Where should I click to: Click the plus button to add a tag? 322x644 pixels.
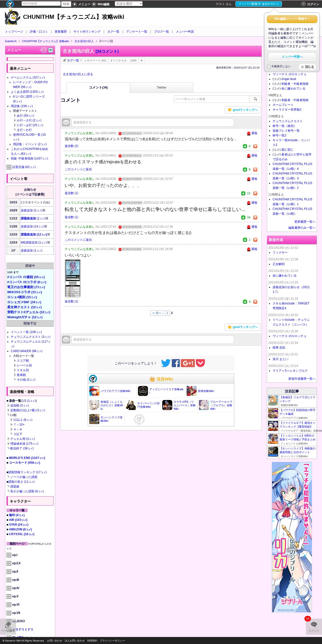pyautogui.click(x=142, y=60)
